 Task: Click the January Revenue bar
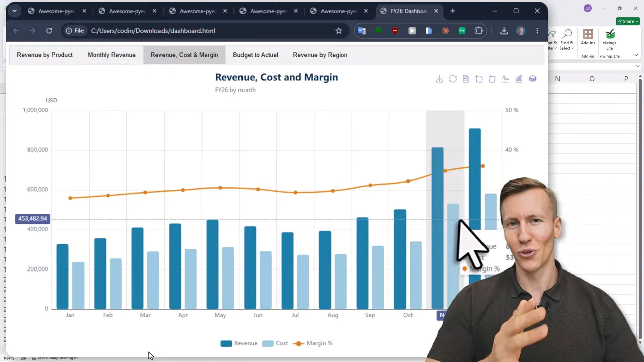[62, 277]
